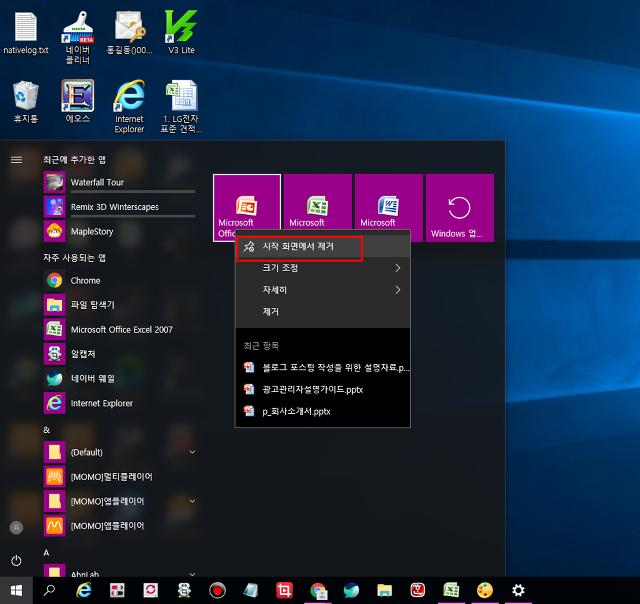
Task: Select 네이버 클리너 desktop shortcut
Action: tap(78, 38)
